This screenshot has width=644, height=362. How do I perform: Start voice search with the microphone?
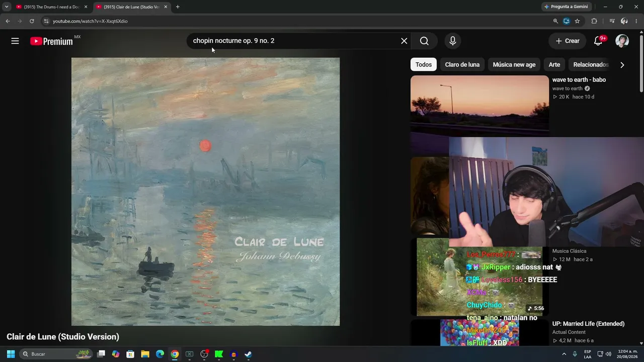click(453, 41)
